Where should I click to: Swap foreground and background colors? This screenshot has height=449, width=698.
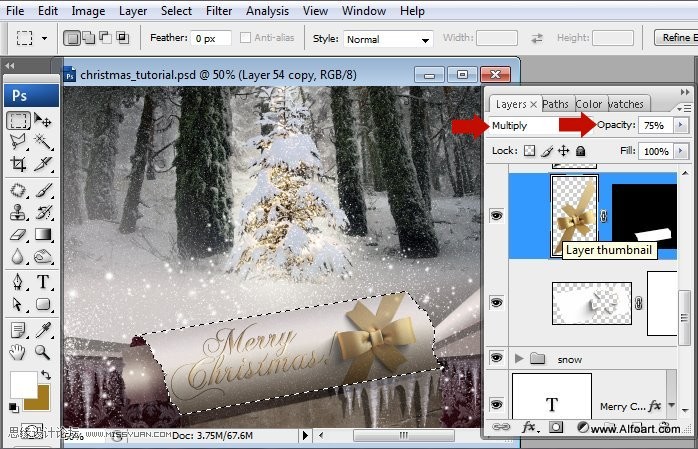click(46, 375)
